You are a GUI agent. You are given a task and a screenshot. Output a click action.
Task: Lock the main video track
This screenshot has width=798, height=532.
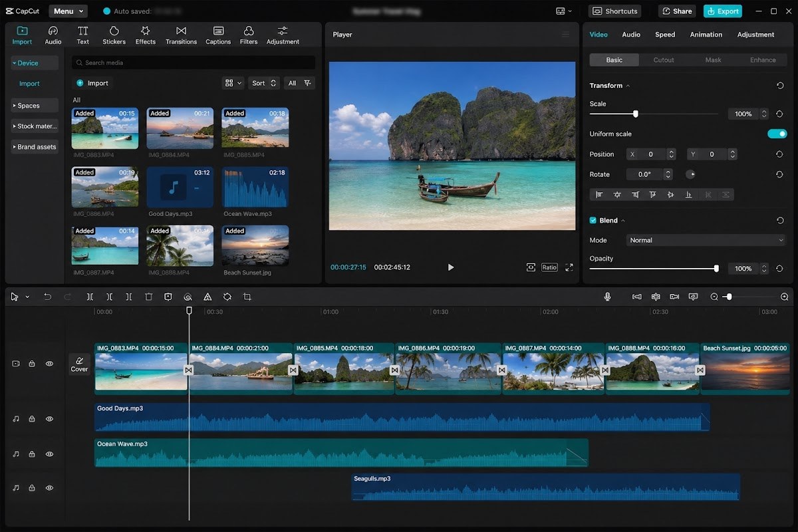point(32,364)
